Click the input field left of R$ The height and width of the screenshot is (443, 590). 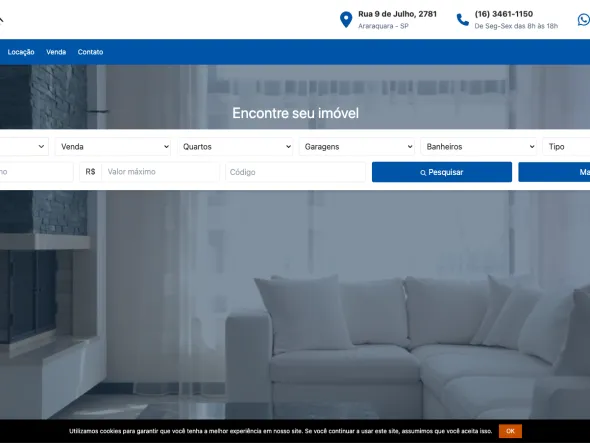(36, 172)
